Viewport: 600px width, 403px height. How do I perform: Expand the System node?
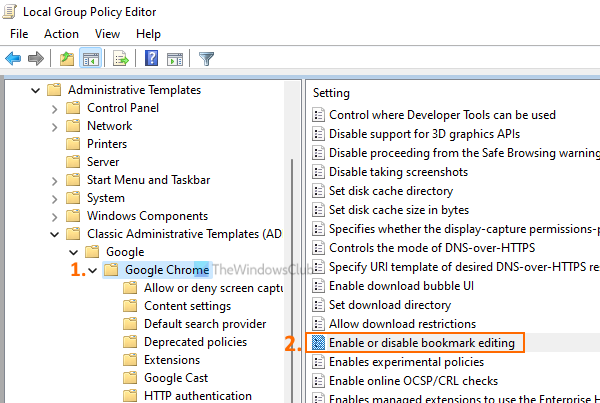pos(54,199)
